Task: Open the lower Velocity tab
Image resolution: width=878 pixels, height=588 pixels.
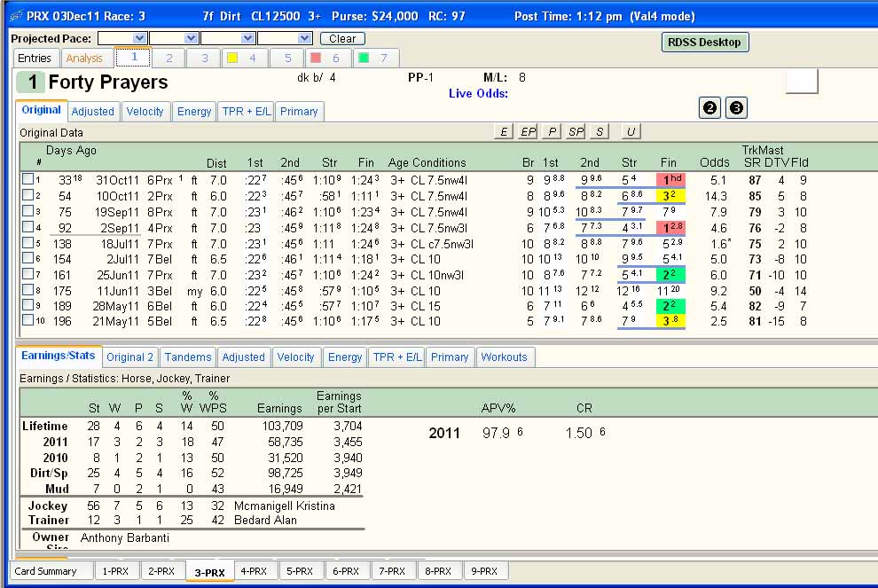Action: click(x=295, y=357)
